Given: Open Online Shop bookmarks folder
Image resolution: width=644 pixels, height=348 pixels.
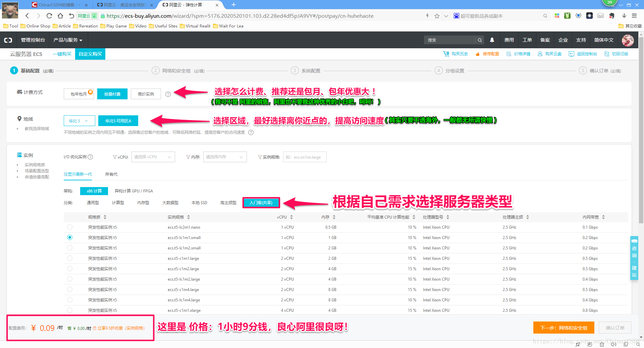Looking at the screenshot, I should 35,26.
